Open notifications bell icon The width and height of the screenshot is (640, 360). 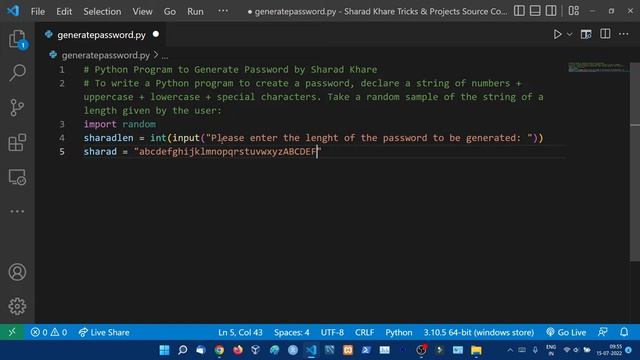pyautogui.click(x=624, y=332)
